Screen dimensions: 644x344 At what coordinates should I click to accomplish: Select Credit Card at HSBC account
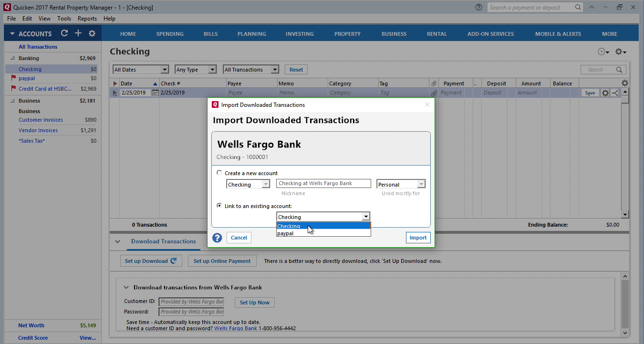click(45, 89)
